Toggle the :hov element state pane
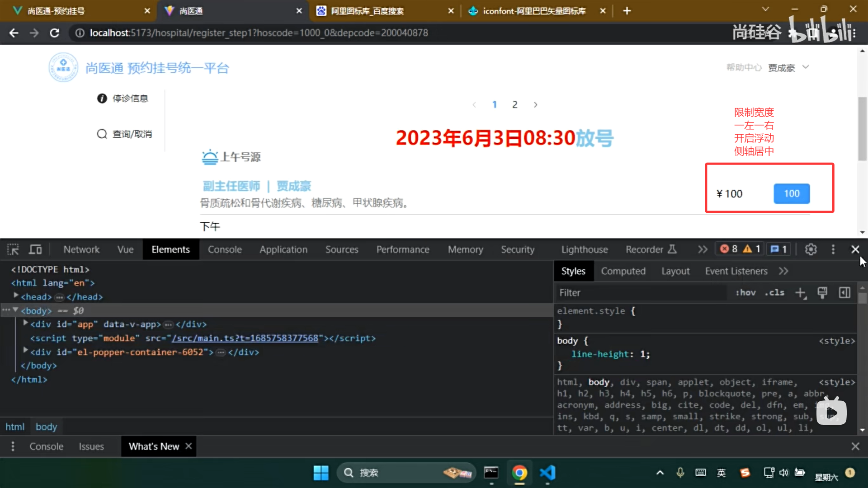The image size is (868, 488). point(745,292)
